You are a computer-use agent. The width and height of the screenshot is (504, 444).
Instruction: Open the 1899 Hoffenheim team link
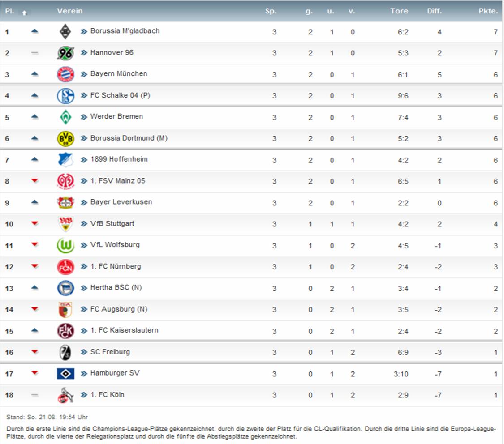pos(119,159)
